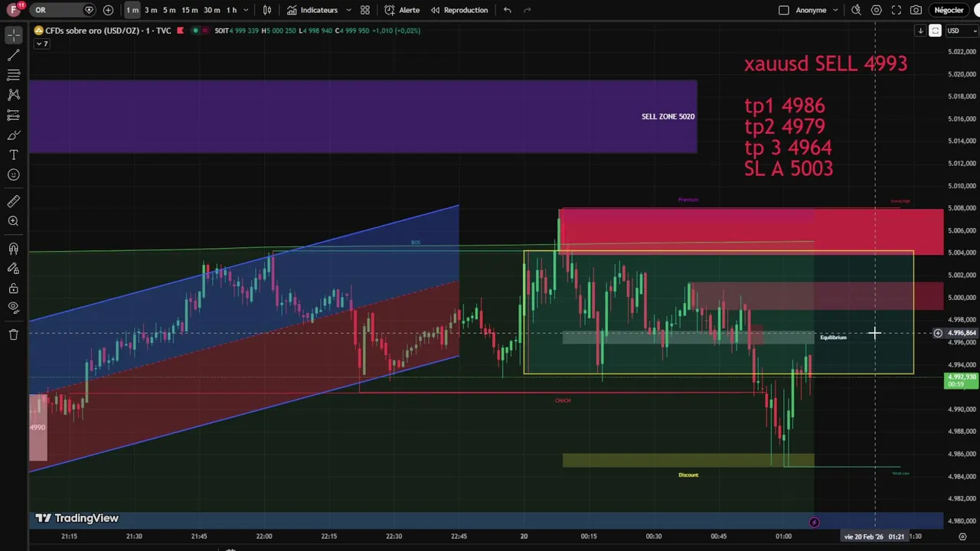Viewport: 980px width, 551px height.
Task: Select the 5 m timeframe
Action: point(169,10)
